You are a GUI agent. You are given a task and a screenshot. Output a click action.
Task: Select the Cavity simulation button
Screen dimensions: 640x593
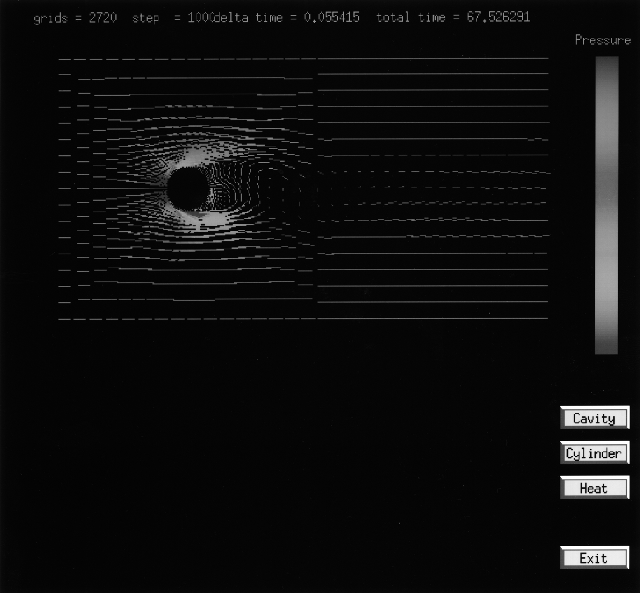(595, 418)
